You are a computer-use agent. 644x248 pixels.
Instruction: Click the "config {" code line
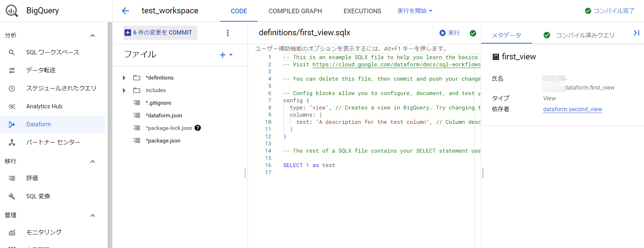click(296, 100)
